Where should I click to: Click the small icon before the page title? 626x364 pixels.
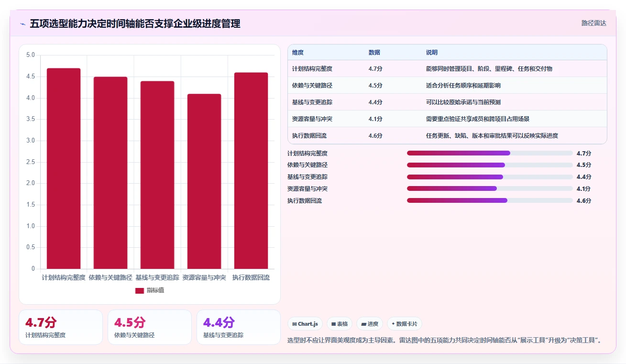(23, 23)
